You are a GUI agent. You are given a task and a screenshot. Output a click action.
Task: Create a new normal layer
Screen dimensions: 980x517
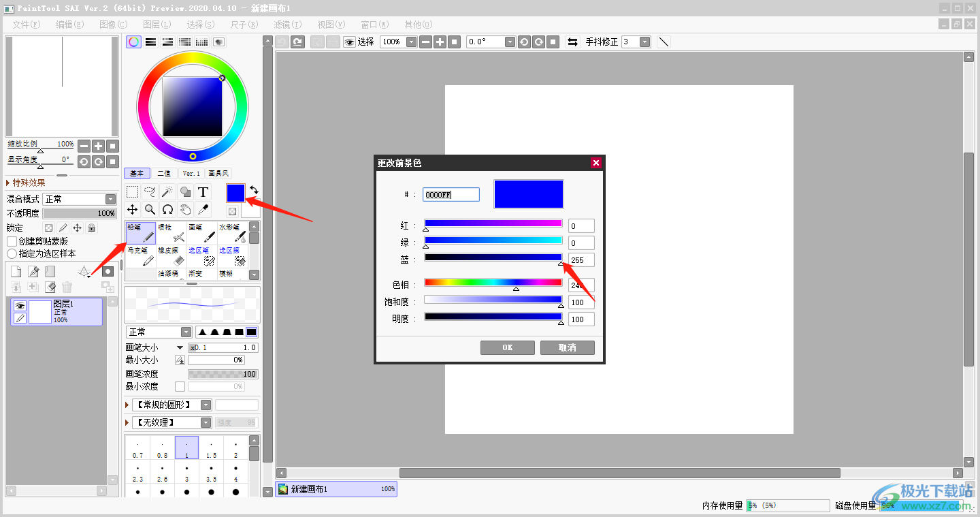point(16,272)
